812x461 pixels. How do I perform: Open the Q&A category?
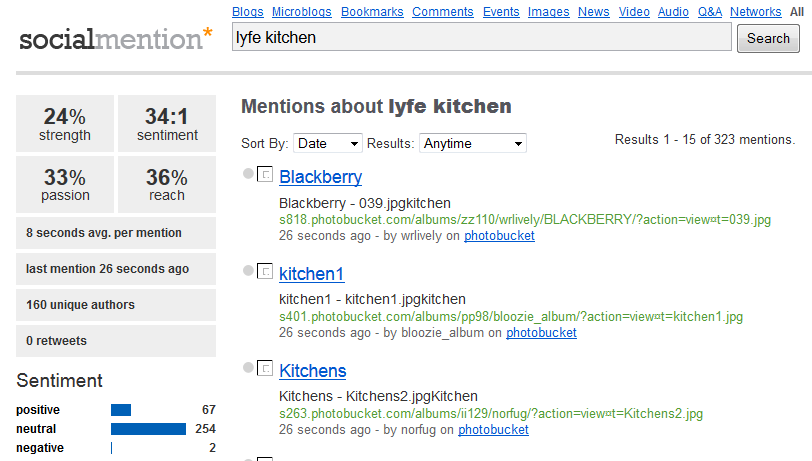(709, 12)
